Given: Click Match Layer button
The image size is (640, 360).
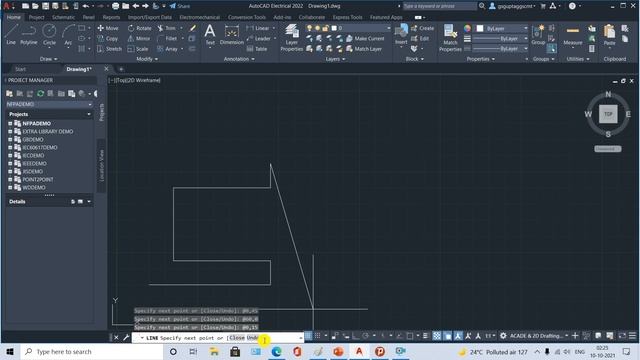Looking at the screenshot, I should (364, 49).
